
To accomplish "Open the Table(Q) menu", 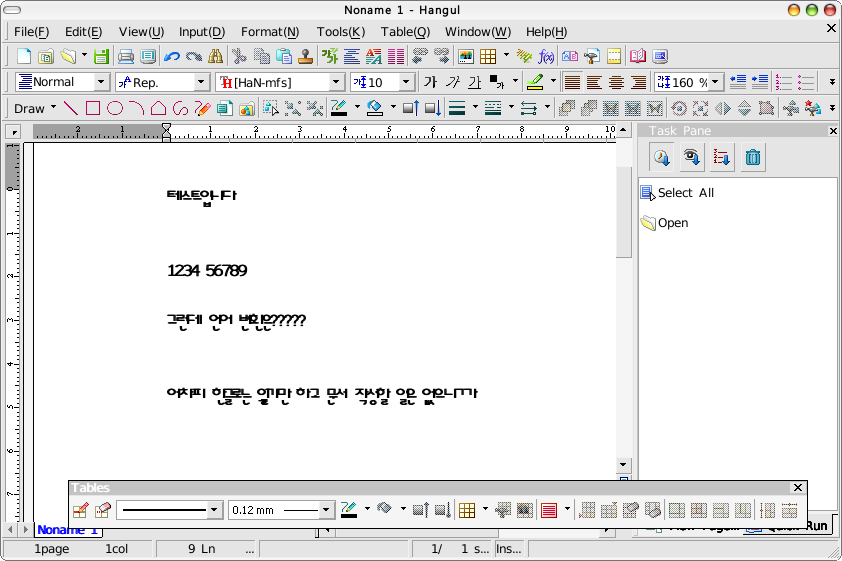I will coord(405,32).
